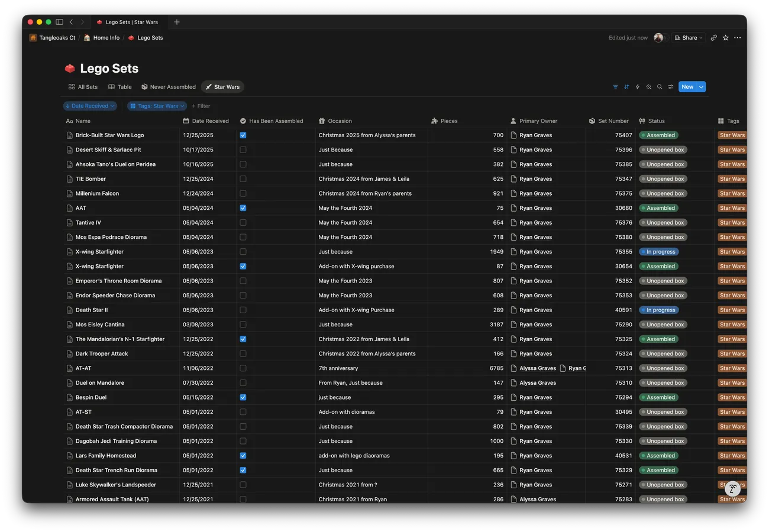Click the magic wand AI icon

(649, 87)
